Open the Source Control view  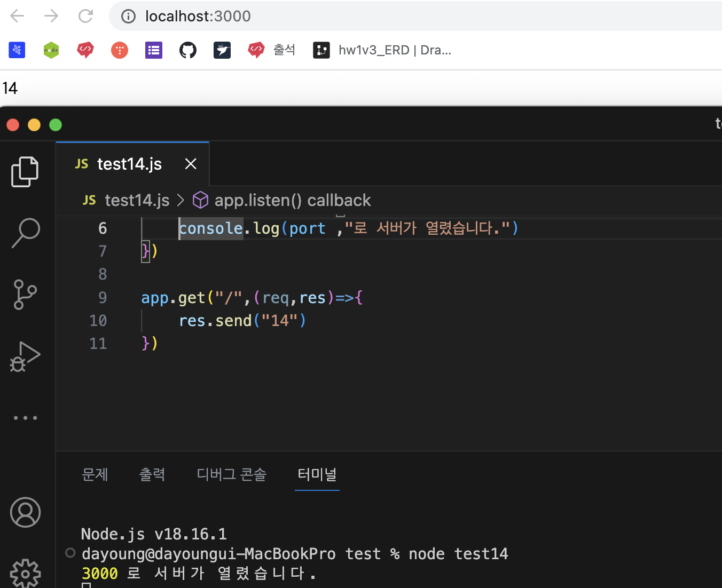[25, 295]
